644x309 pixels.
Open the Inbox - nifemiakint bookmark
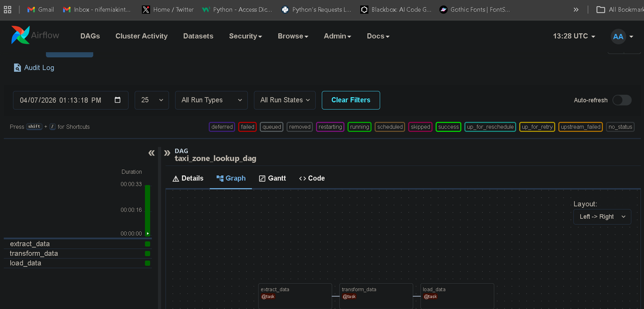click(x=98, y=10)
